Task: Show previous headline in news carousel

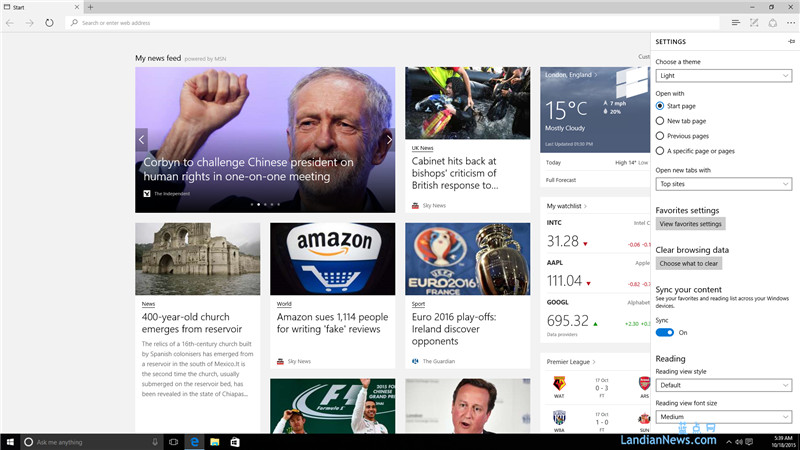Action: 141,139
